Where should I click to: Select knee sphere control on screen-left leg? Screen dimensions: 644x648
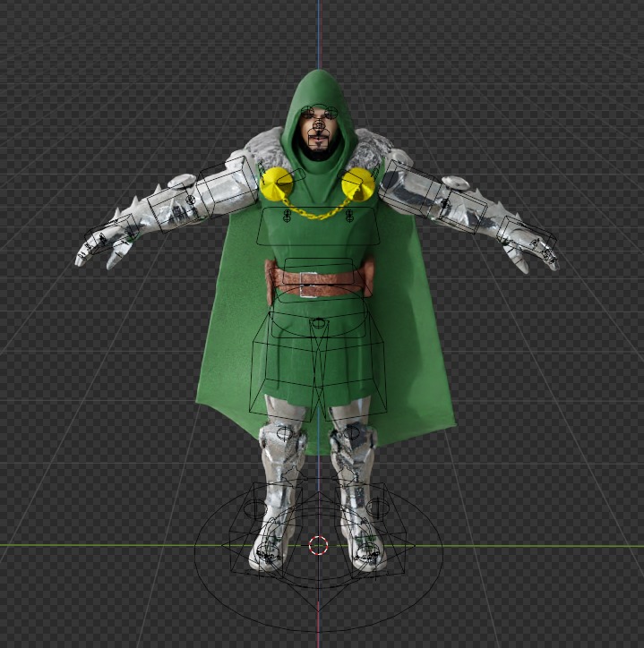284,433
